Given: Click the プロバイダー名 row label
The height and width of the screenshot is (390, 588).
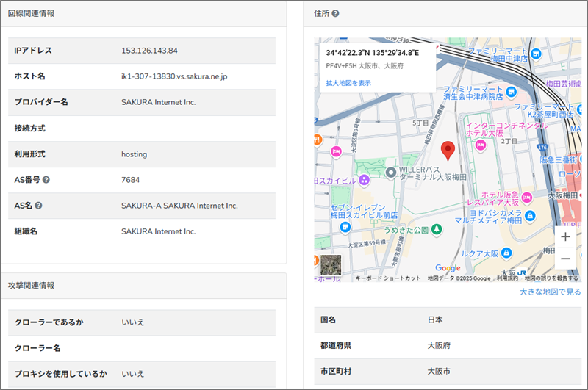Looking at the screenshot, I should (41, 102).
